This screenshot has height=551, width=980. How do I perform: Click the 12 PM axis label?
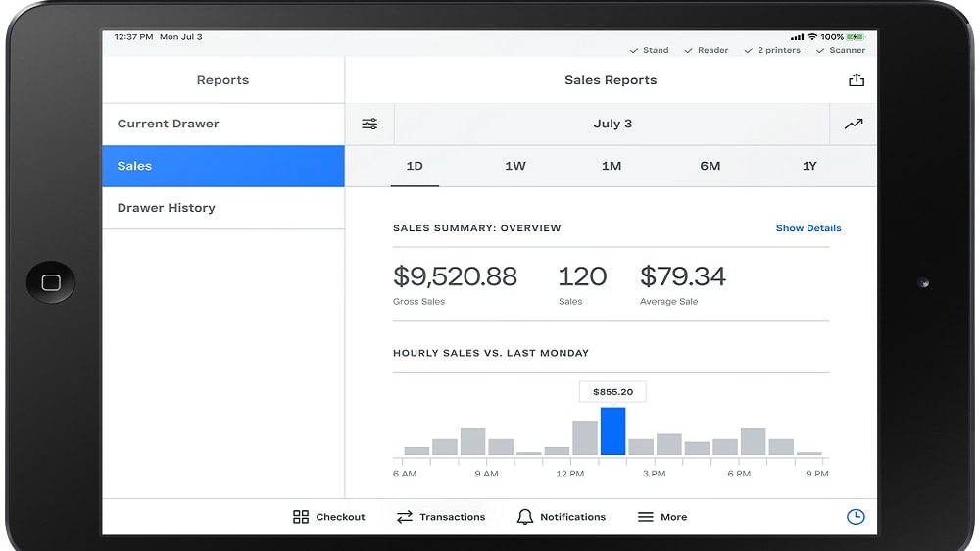[x=570, y=474]
